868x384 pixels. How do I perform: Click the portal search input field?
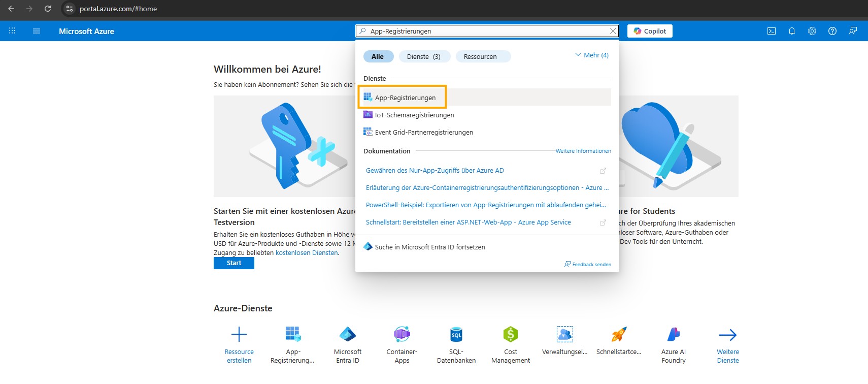click(487, 31)
